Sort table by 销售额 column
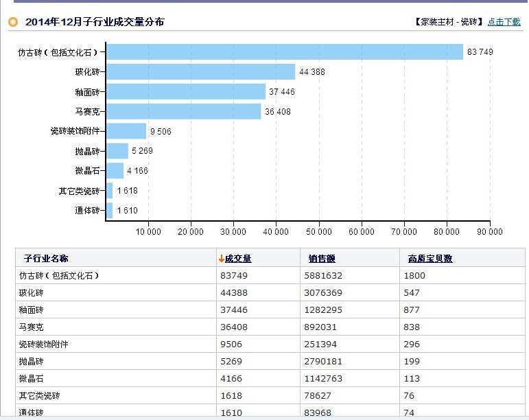This screenshot has width=529, height=420. pos(321,259)
